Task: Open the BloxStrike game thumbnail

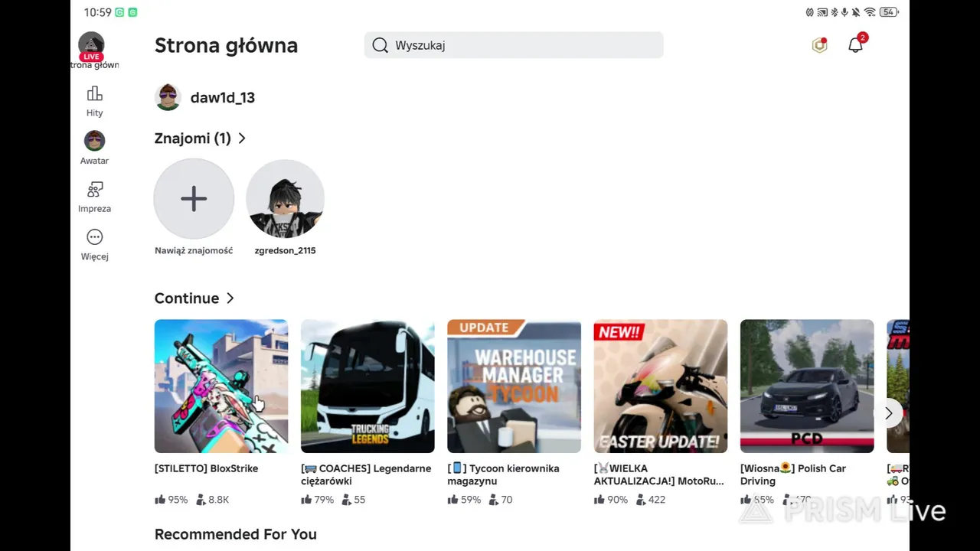Action: [221, 386]
